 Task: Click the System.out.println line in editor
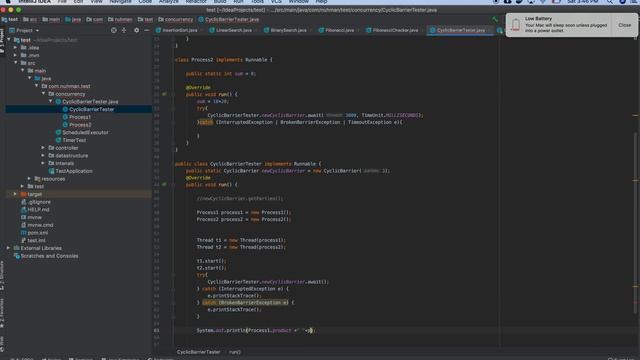pos(256,331)
